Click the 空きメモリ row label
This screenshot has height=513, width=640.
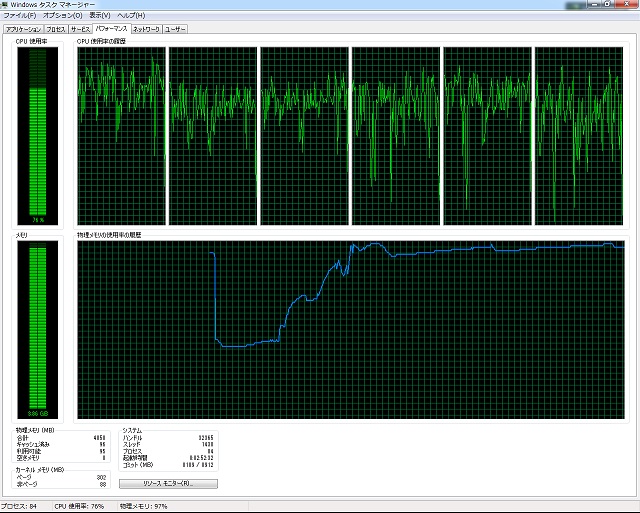(x=28, y=458)
